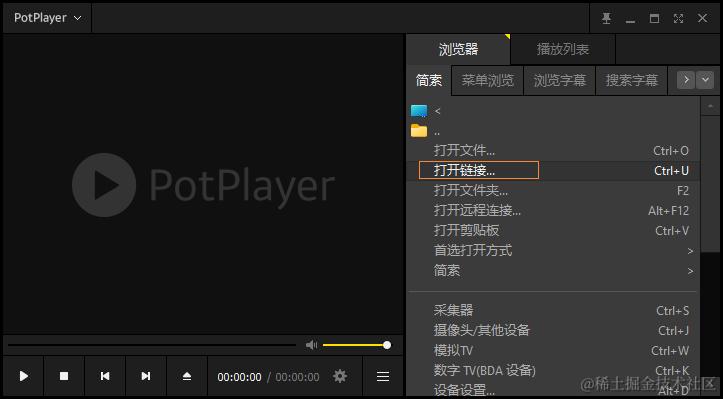Click the eject/open file button

point(187,376)
